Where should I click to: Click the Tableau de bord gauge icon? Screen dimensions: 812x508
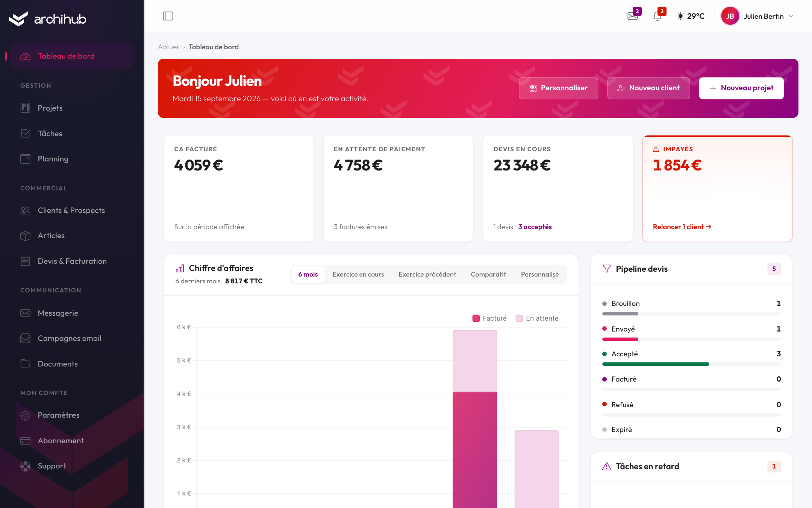(26, 56)
